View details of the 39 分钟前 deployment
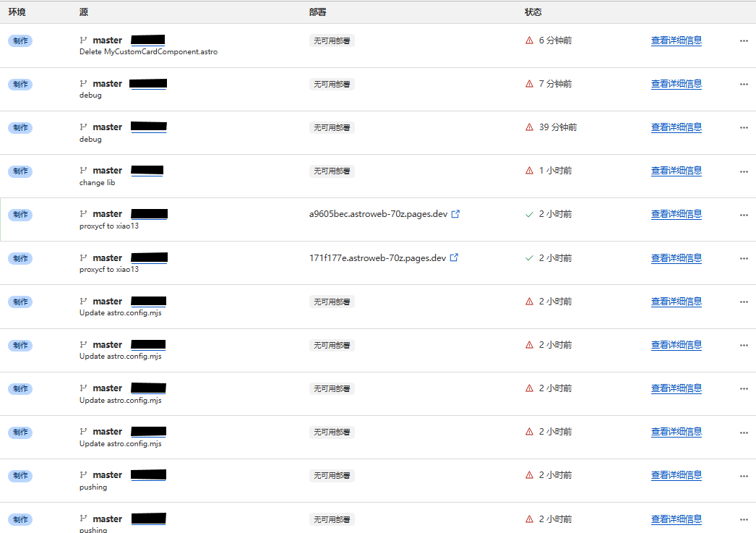 click(x=676, y=127)
